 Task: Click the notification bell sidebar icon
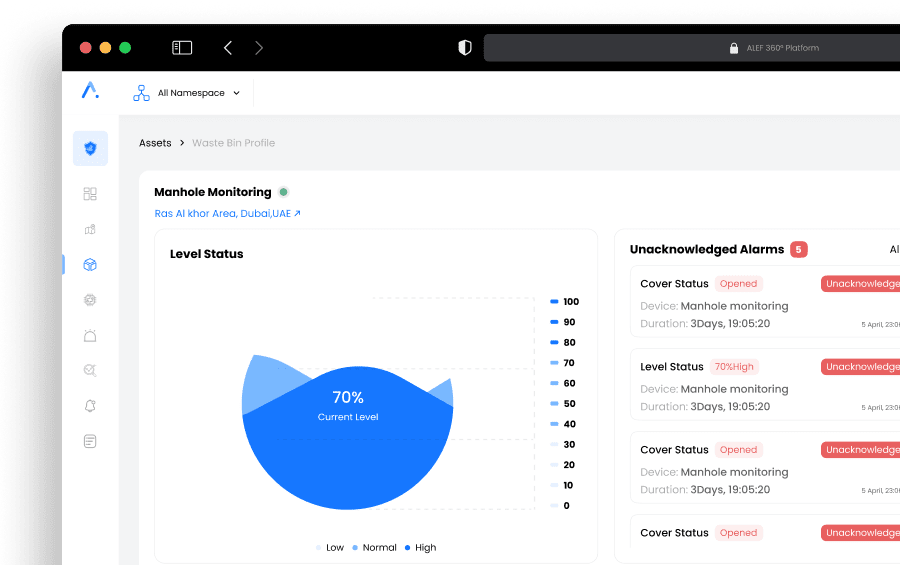coord(90,406)
